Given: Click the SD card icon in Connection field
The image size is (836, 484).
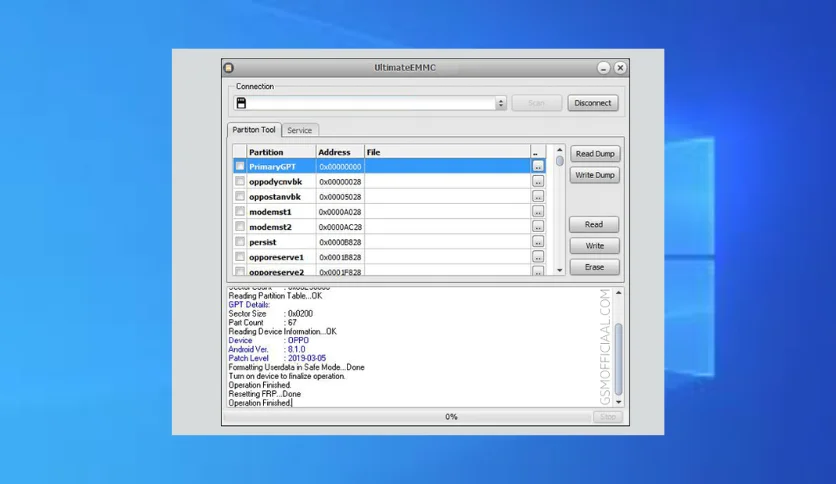Looking at the screenshot, I should click(242, 103).
